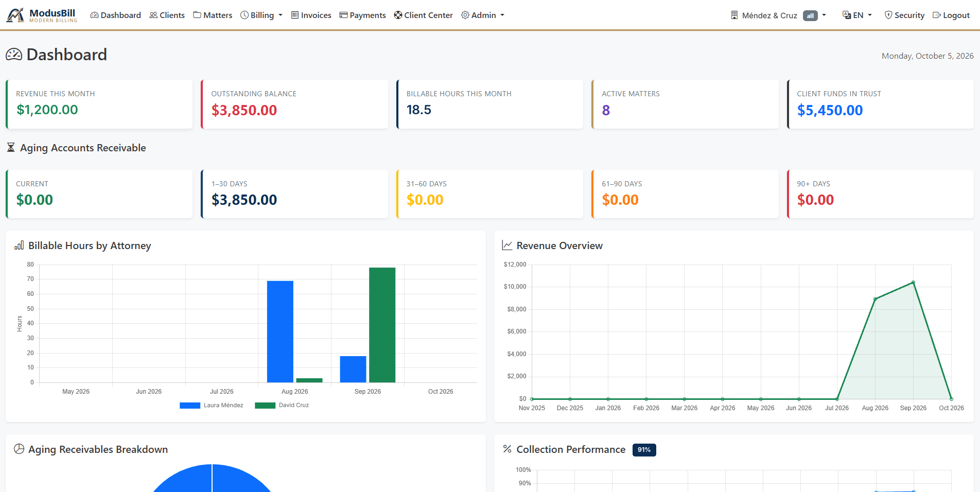Click the Sep 2026 revenue peak data point
The height and width of the screenshot is (492, 980).
[913, 282]
